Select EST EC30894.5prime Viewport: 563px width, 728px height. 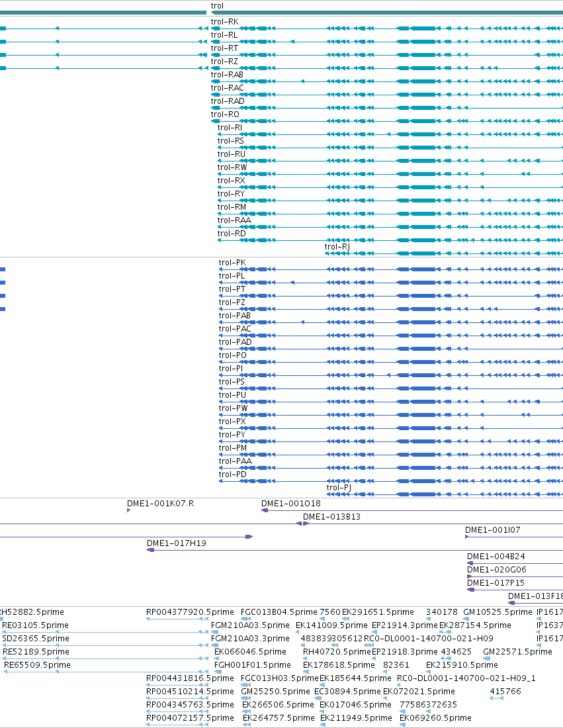tap(347, 692)
